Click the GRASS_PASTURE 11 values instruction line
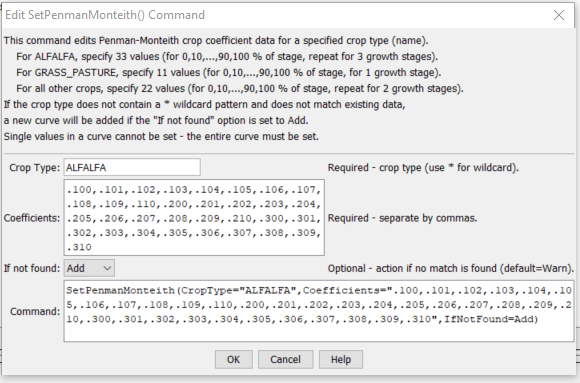Screen dimensions: 580x383 pyautogui.click(x=229, y=73)
